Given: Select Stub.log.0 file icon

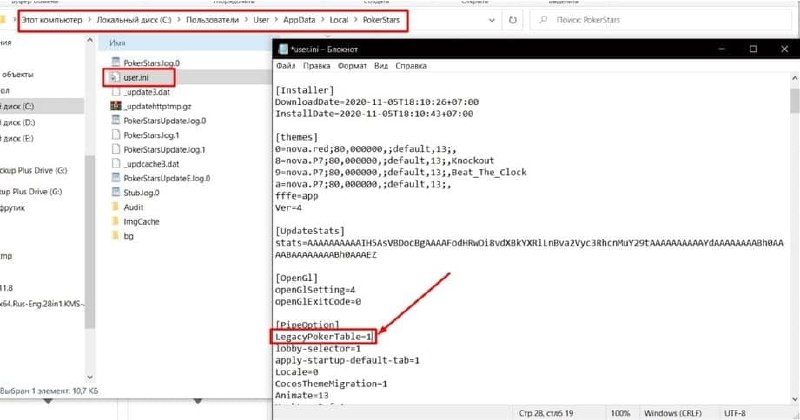Looking at the screenshot, I should click(116, 192).
